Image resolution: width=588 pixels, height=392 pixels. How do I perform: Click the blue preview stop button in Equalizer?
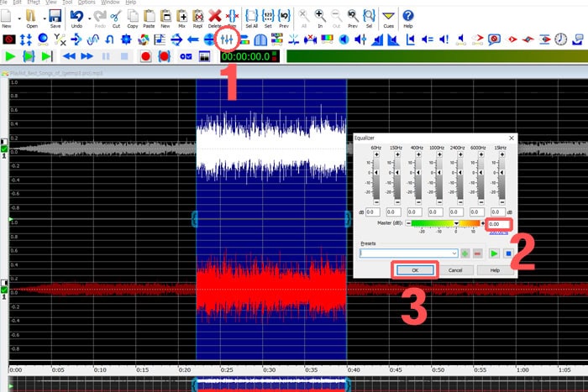point(508,253)
